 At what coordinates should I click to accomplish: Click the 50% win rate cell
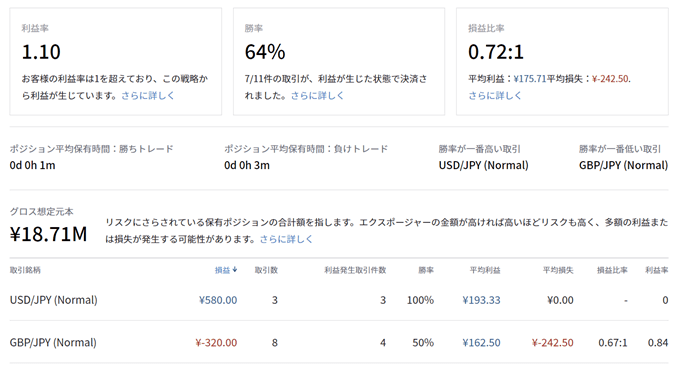tap(423, 343)
